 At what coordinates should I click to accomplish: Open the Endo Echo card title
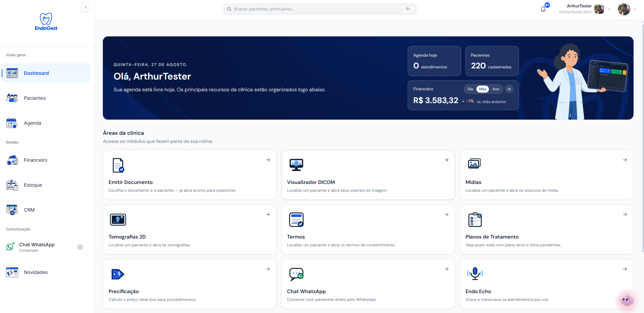(x=478, y=291)
